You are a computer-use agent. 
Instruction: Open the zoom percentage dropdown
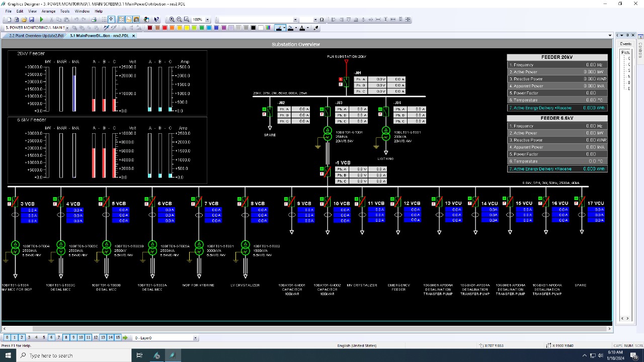tap(207, 19)
